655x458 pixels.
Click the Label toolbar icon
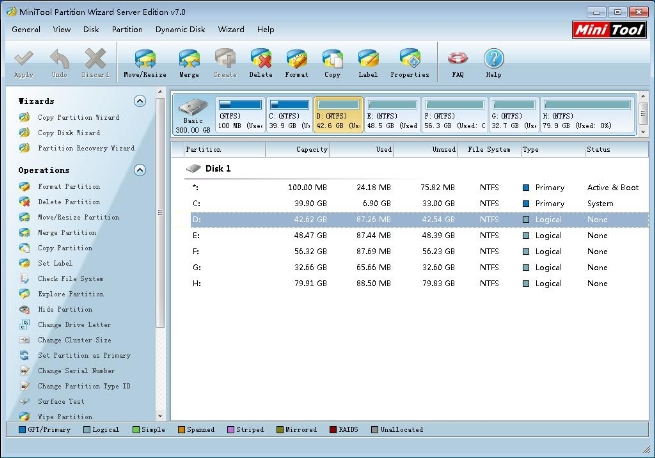[x=368, y=64]
